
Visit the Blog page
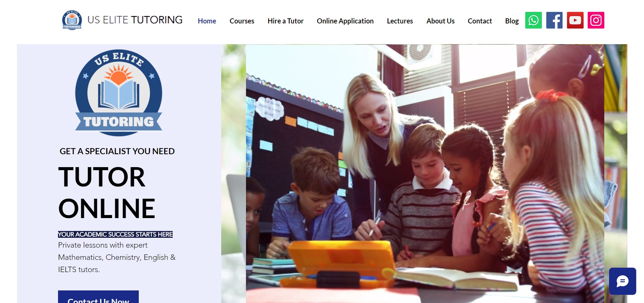(x=512, y=21)
